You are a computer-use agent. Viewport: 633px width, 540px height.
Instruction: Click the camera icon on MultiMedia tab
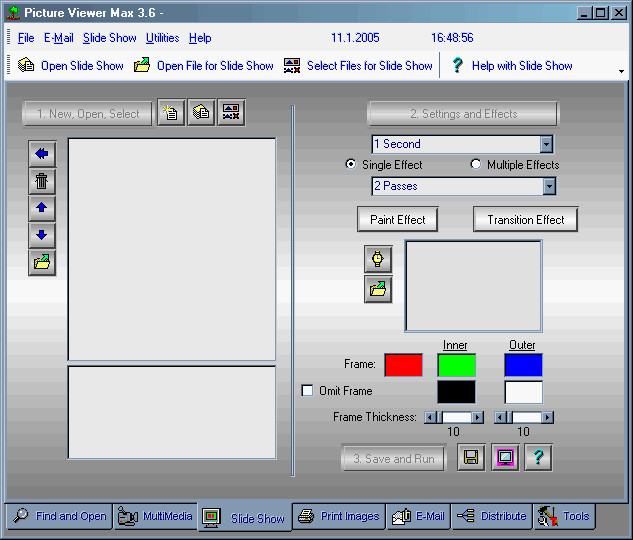(x=128, y=516)
